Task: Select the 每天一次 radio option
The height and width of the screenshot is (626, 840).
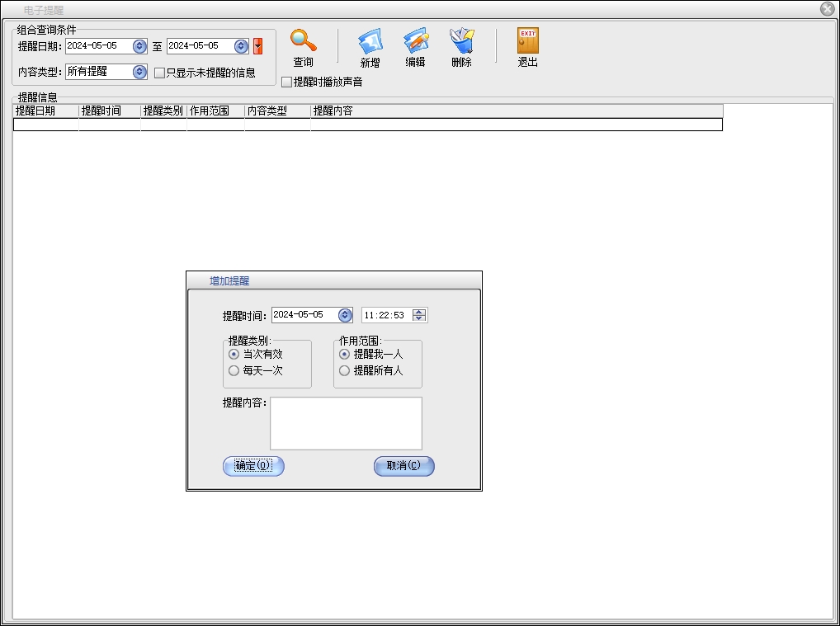Action: tap(234, 371)
